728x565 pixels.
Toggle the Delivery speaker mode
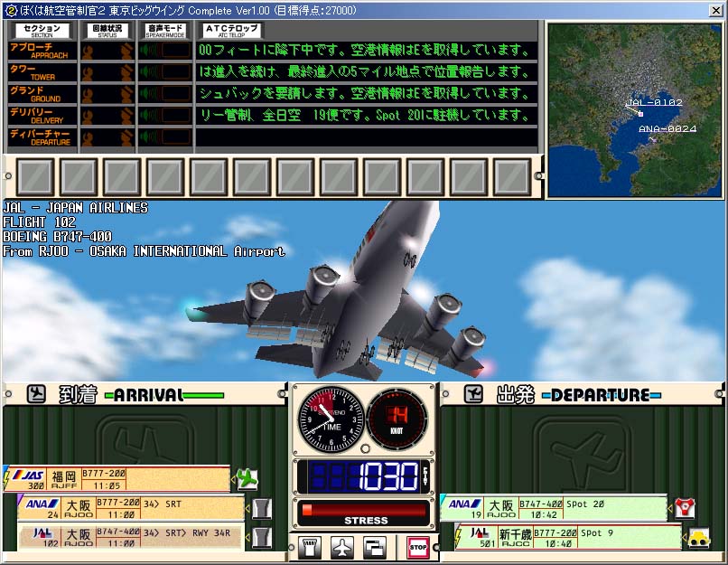[x=165, y=115]
